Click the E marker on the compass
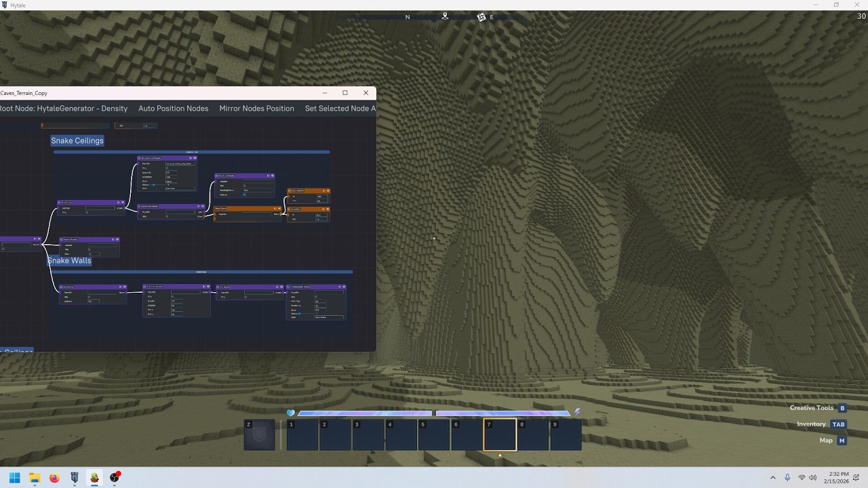The width and height of the screenshot is (868, 488). (492, 17)
